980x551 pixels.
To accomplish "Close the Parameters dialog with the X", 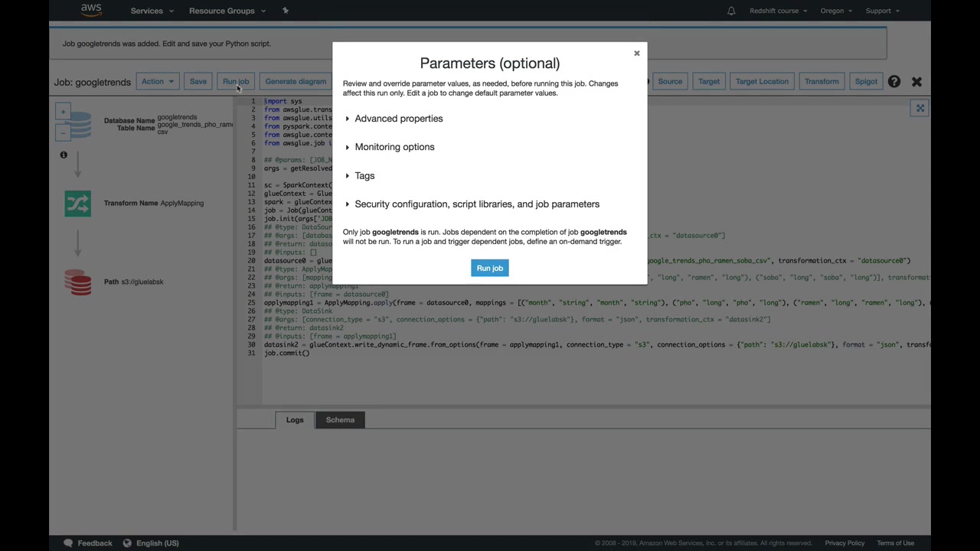I will (x=636, y=54).
